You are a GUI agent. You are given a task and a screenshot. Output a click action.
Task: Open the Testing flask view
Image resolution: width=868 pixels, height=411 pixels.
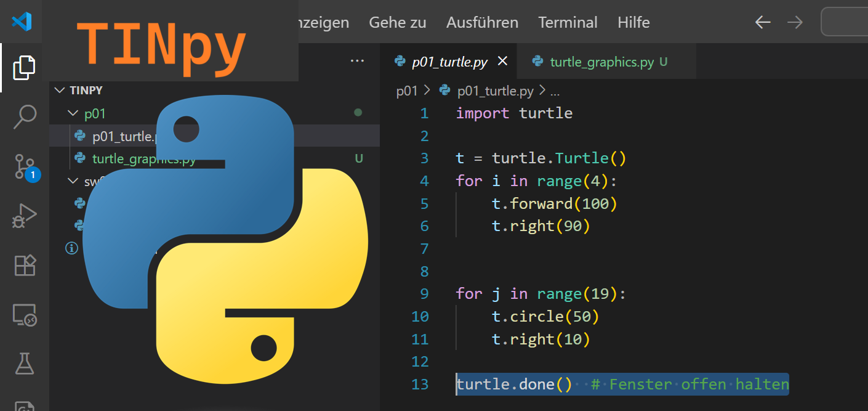click(x=25, y=363)
